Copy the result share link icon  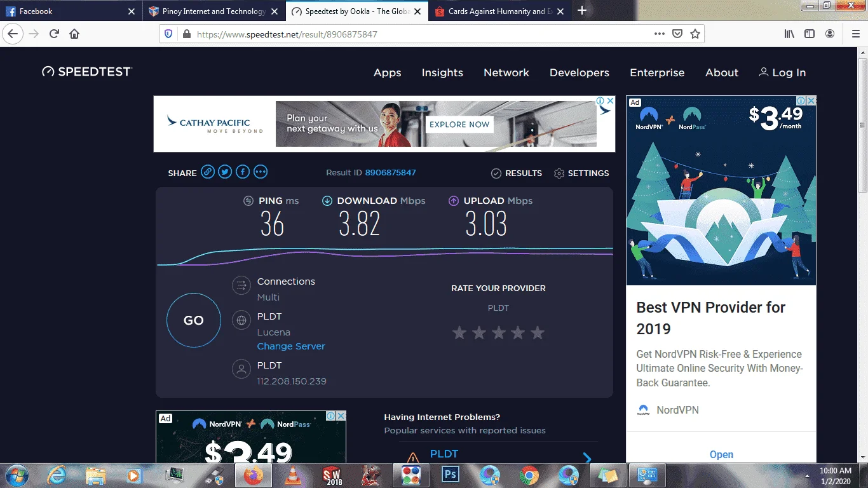pyautogui.click(x=208, y=172)
